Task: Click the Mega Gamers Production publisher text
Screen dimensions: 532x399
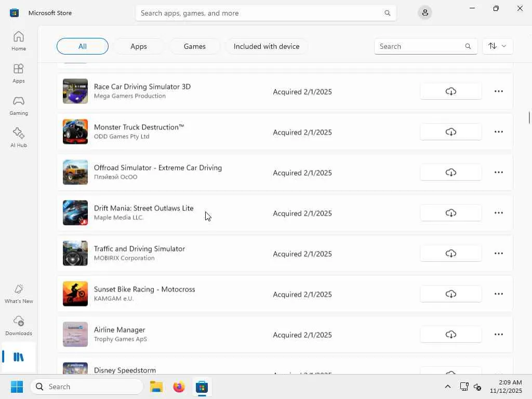Action: (129, 96)
